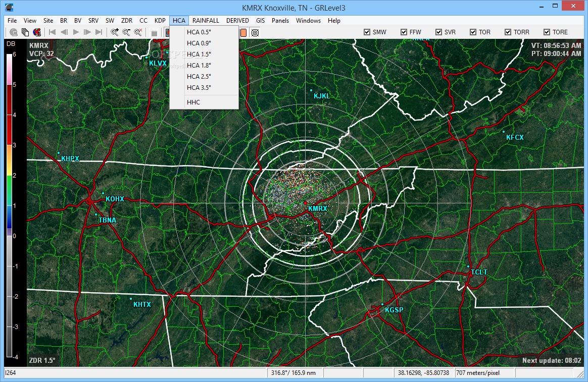Open the SRV products menu
This screenshot has height=382, width=588.
[x=93, y=21]
